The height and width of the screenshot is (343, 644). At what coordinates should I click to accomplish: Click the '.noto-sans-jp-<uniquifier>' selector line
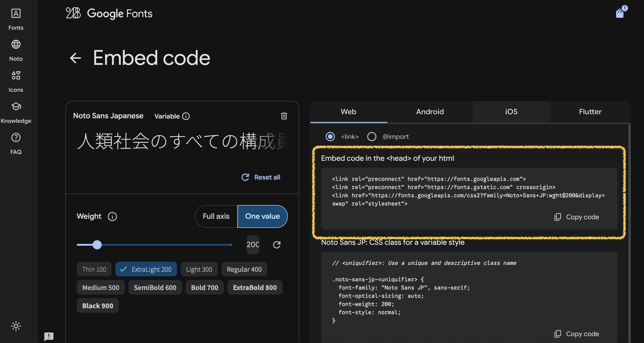click(378, 280)
